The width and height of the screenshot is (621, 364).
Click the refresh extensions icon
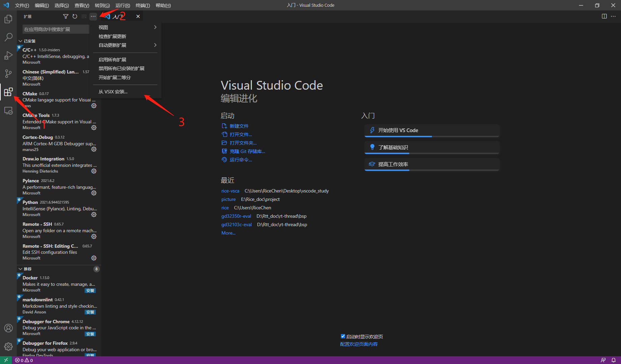pos(75,17)
